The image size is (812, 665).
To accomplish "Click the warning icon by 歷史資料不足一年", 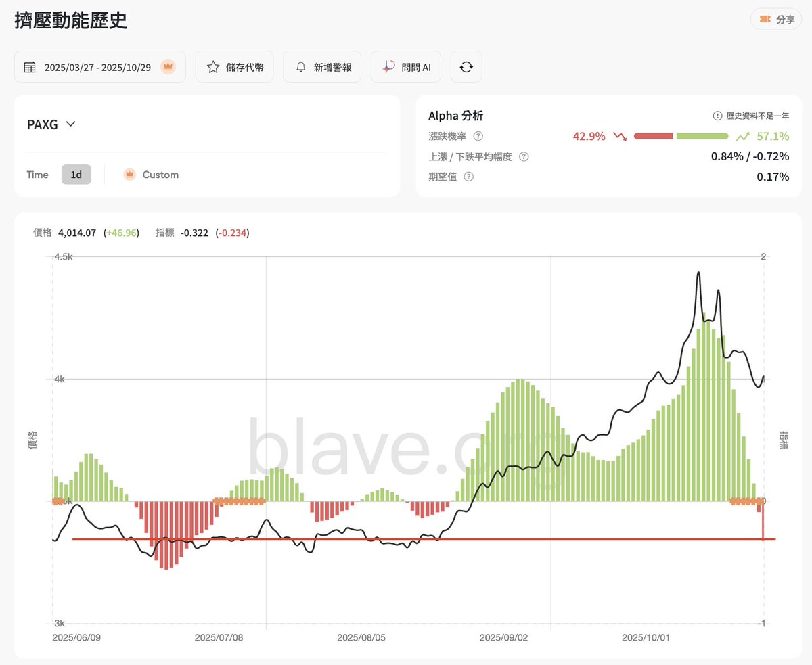I will (x=717, y=116).
